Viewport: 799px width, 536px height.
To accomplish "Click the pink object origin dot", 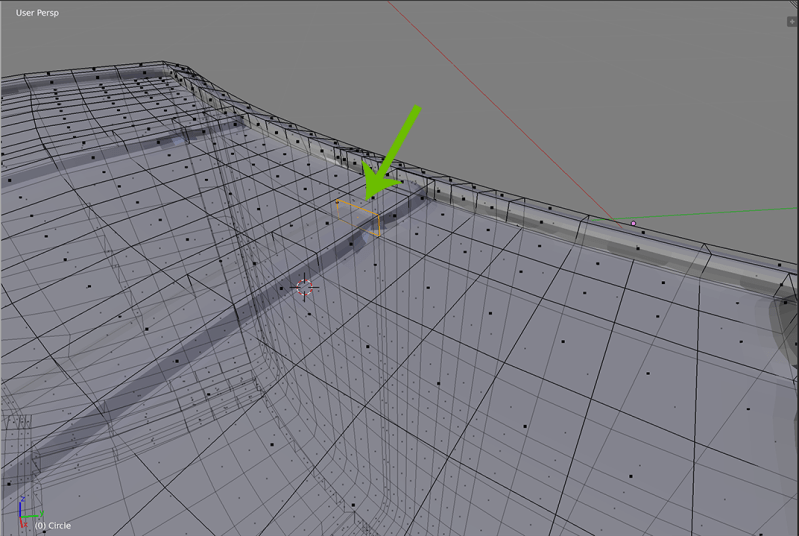I will (x=633, y=223).
